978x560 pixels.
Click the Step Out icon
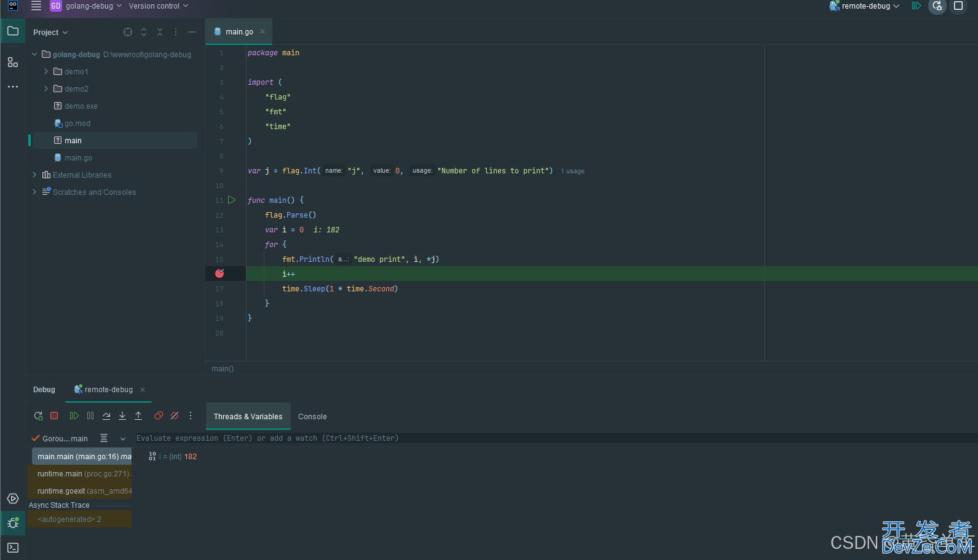pyautogui.click(x=138, y=416)
